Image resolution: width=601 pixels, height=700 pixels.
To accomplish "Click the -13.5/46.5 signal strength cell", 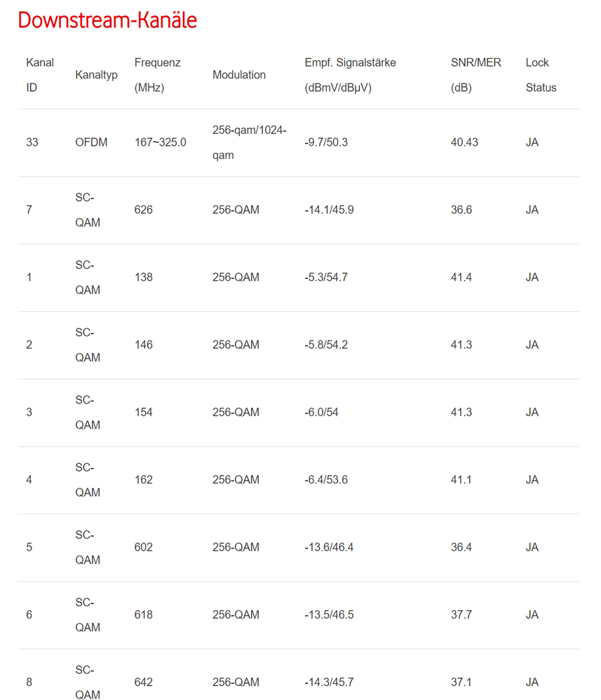I will [x=329, y=615].
